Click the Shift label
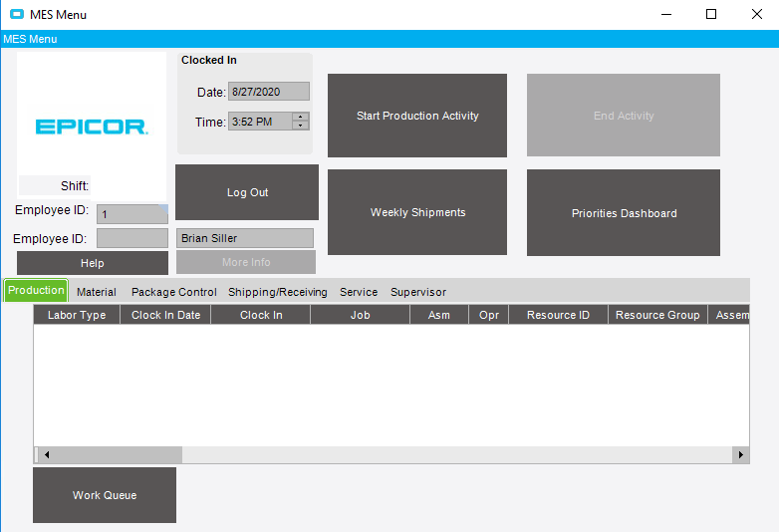Screen dimensions: 779x532 click(75, 185)
